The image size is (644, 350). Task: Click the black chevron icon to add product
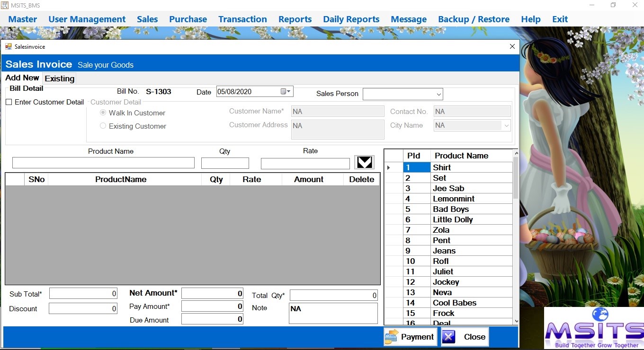[x=364, y=162]
